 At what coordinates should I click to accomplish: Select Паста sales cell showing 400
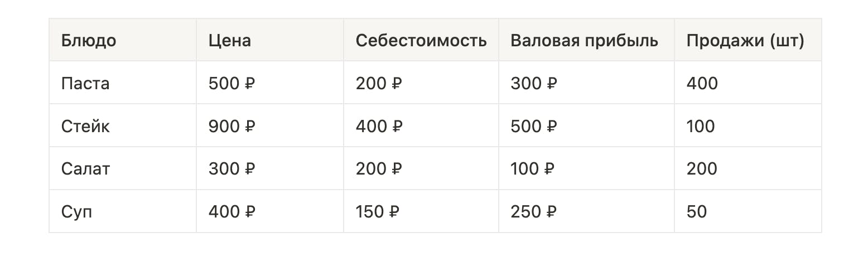click(x=702, y=84)
